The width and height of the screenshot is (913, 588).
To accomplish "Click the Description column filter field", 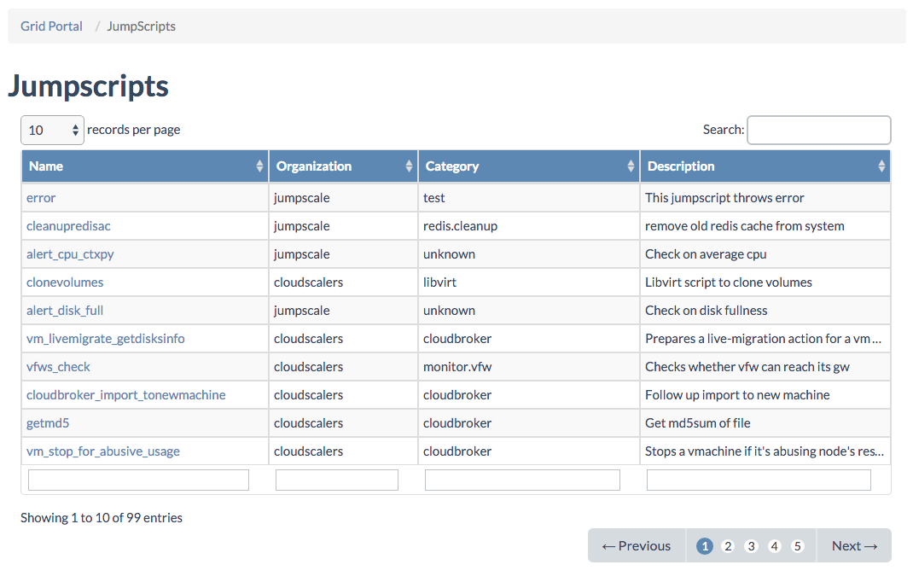I will pos(759,480).
